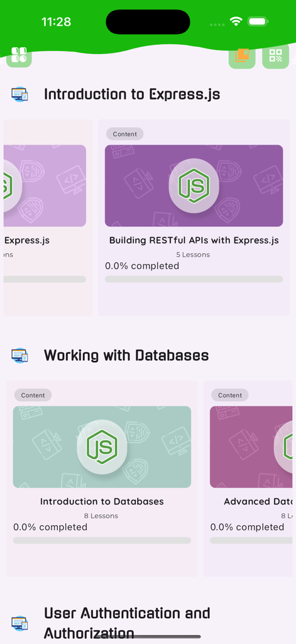The height and width of the screenshot is (644, 296).
Task: Select Introduction to Express.js section heading
Action: (x=132, y=94)
